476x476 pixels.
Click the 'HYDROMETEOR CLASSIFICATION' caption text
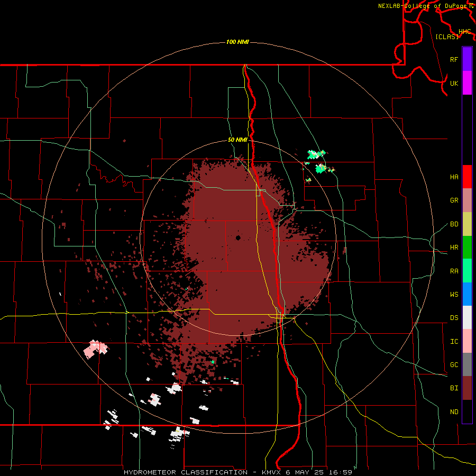(x=186, y=472)
